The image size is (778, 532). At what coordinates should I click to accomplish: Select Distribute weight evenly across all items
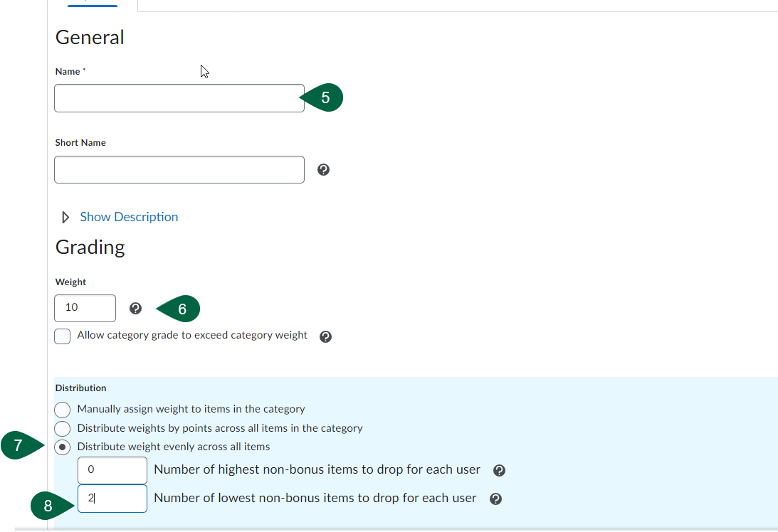pos(63,447)
